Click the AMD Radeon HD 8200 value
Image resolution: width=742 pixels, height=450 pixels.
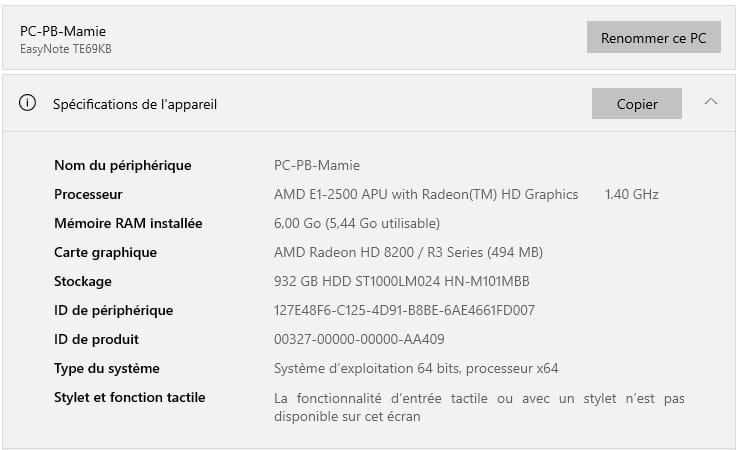point(408,252)
